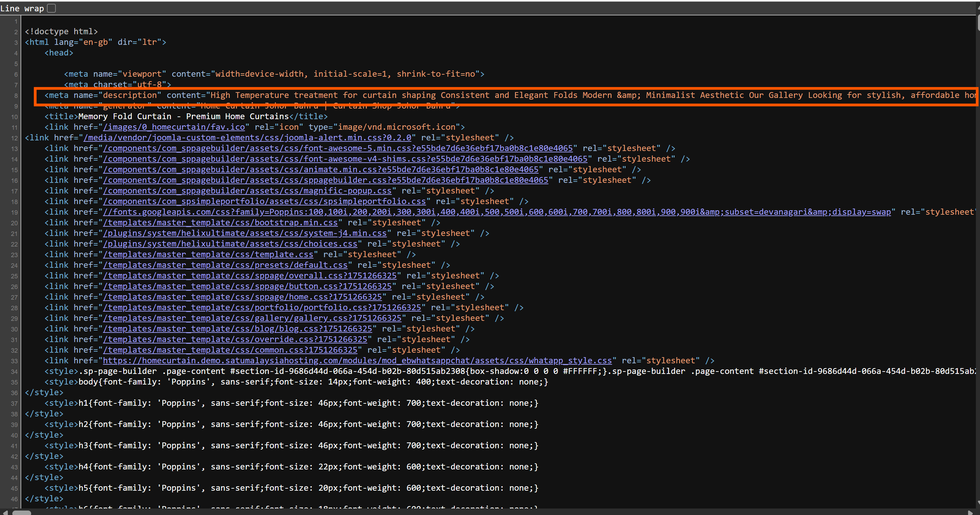Click the horizontal scrollbar thumb

click(21, 512)
